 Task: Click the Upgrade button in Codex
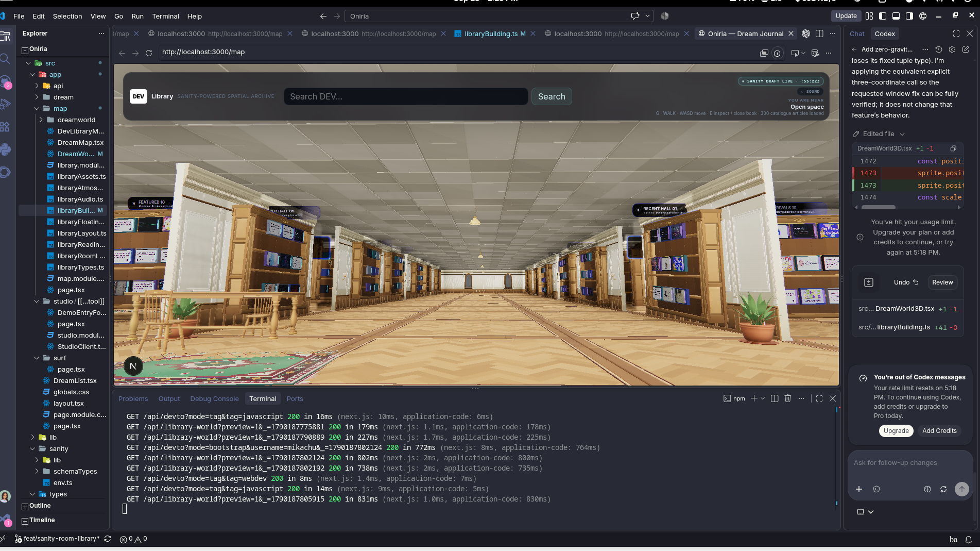point(896,431)
